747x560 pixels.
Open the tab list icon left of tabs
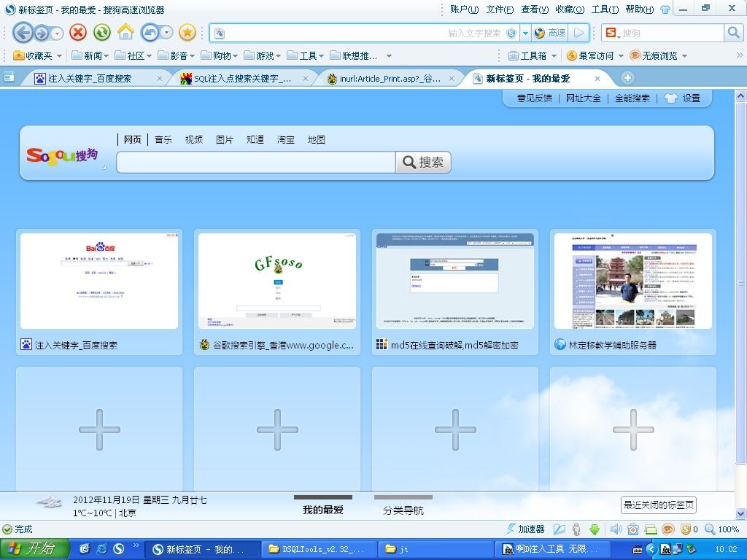pyautogui.click(x=9, y=77)
